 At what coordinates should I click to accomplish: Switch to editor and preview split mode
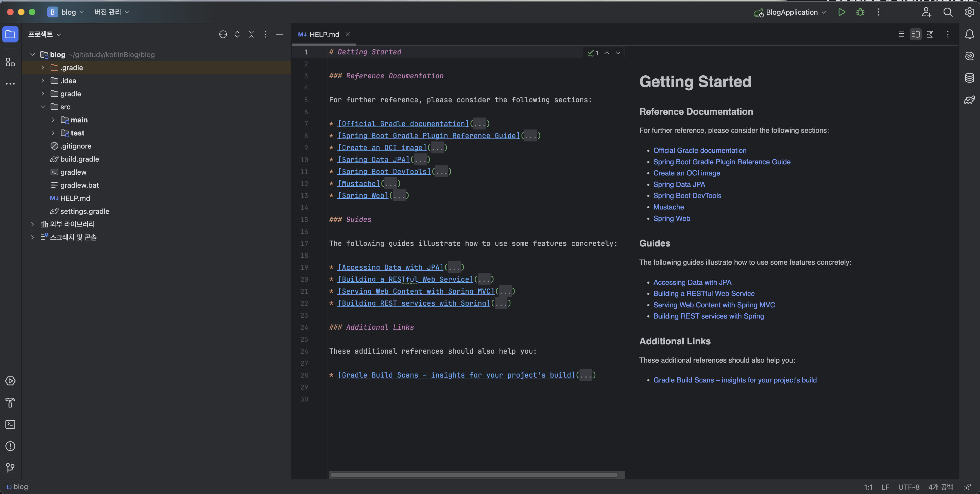click(x=915, y=34)
